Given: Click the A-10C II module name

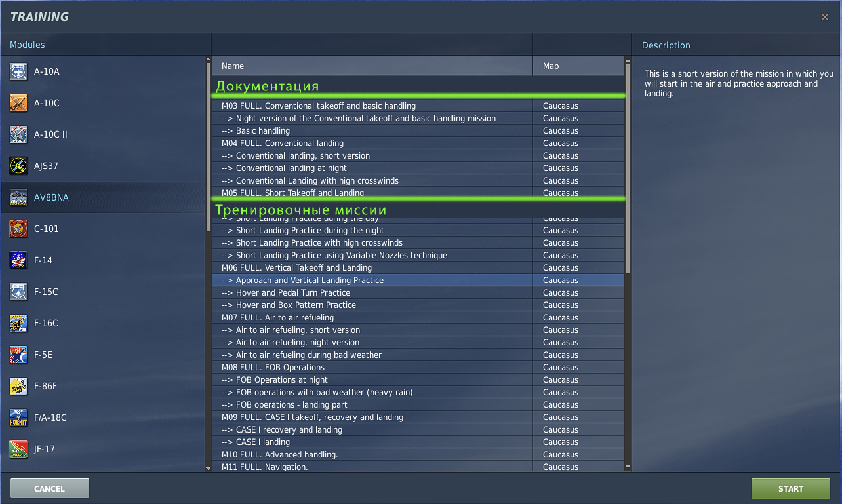Looking at the screenshot, I should [50, 134].
